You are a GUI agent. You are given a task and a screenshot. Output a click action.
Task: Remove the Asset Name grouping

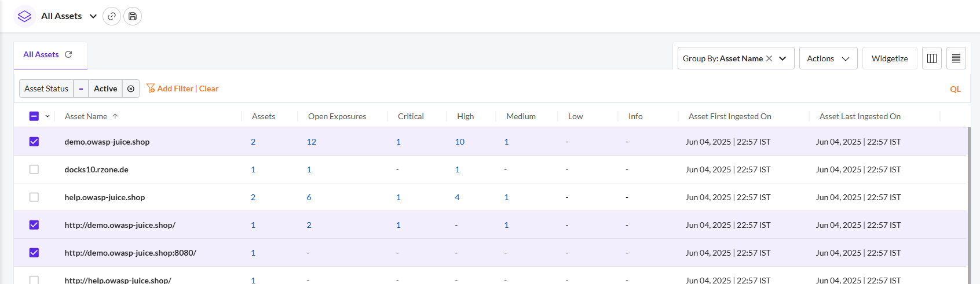click(769, 58)
